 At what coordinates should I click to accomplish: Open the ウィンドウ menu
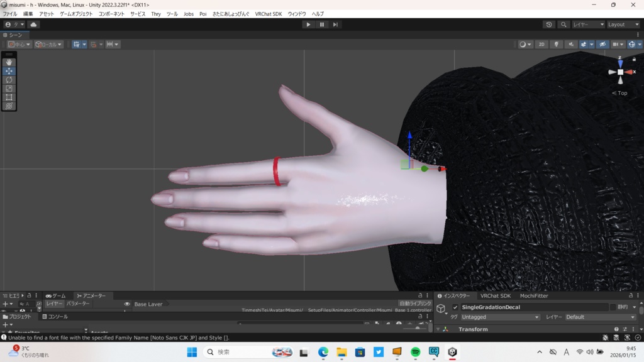tap(297, 14)
